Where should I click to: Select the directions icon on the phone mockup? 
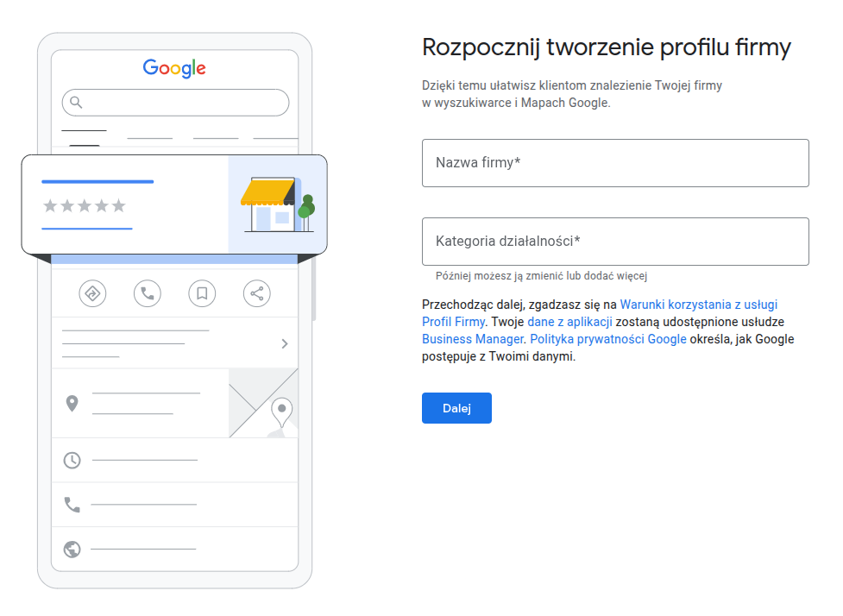[92, 293]
